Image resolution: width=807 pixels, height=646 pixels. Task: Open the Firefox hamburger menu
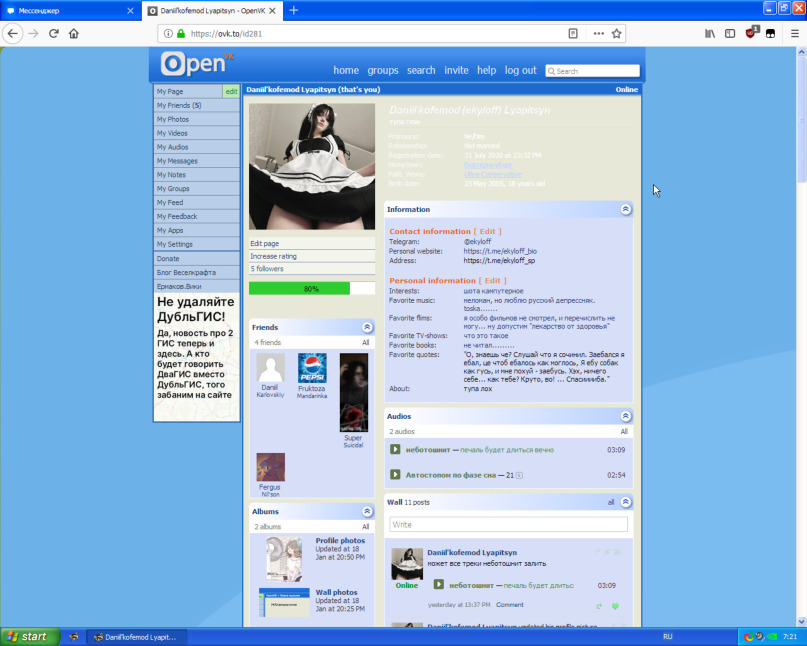(x=795, y=33)
